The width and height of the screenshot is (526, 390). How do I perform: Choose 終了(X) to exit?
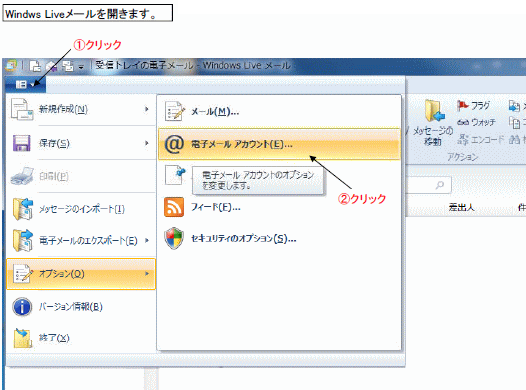81,338
